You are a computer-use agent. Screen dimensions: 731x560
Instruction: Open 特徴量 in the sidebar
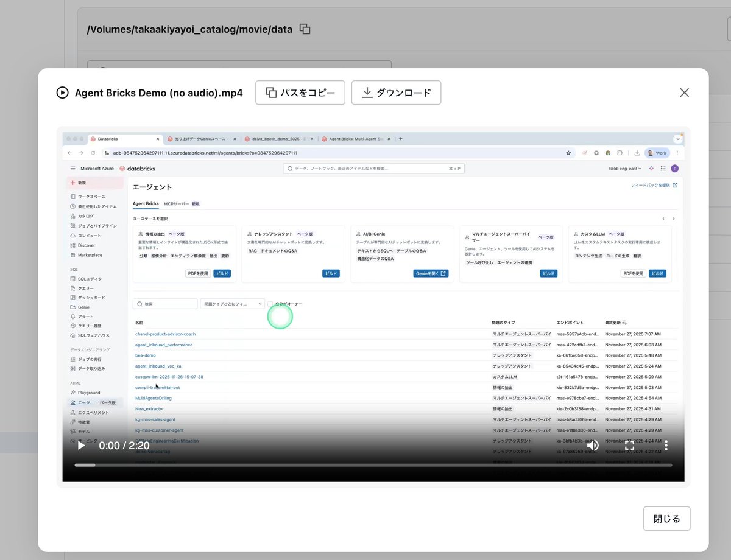80,422
